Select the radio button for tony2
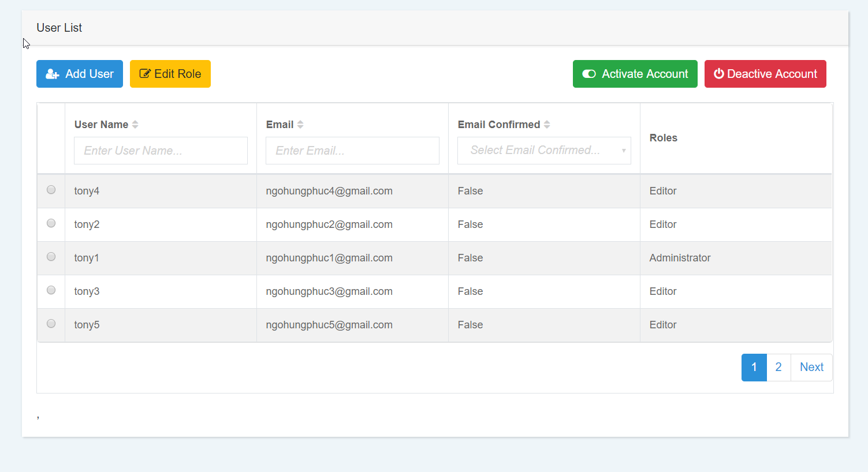The image size is (868, 472). click(x=51, y=223)
